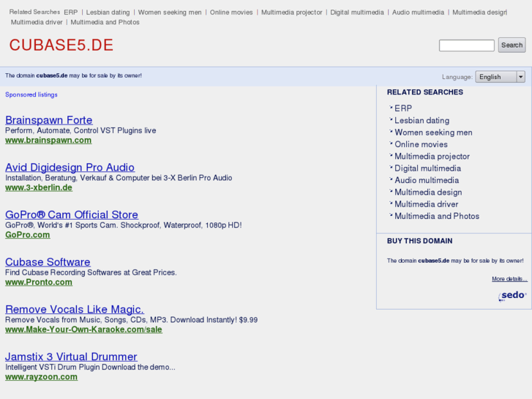This screenshot has height=399, width=532.
Task: Select Women seeking men in top bar
Action: pos(170,12)
